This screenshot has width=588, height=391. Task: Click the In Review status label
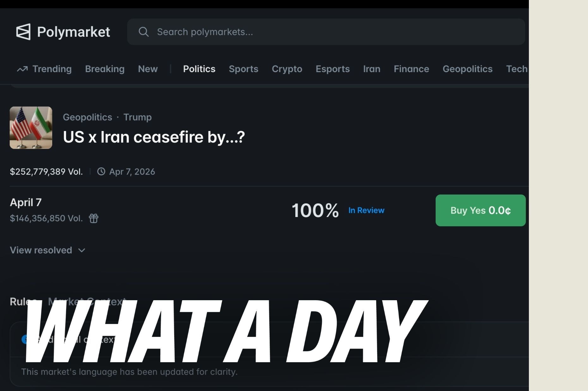tap(366, 210)
